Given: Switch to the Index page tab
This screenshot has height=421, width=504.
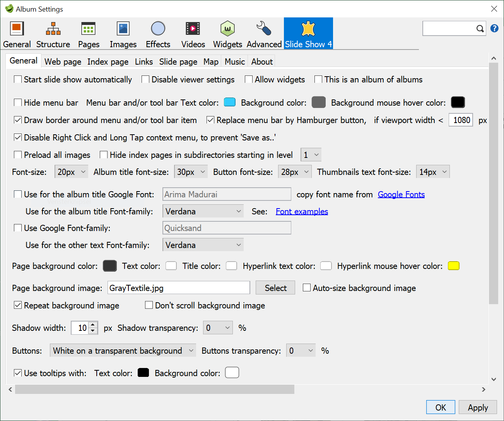Looking at the screenshot, I should click(108, 62).
